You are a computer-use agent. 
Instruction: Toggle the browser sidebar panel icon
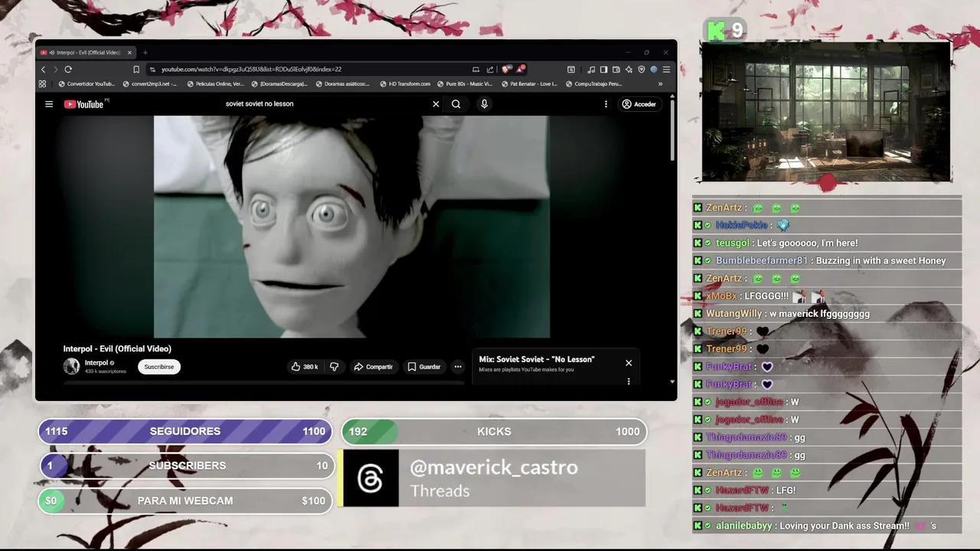point(603,69)
